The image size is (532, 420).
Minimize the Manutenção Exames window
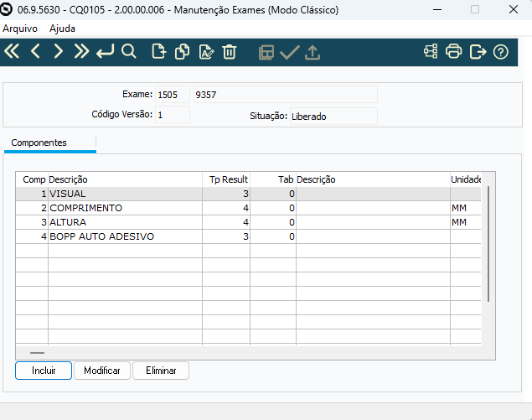click(437, 9)
